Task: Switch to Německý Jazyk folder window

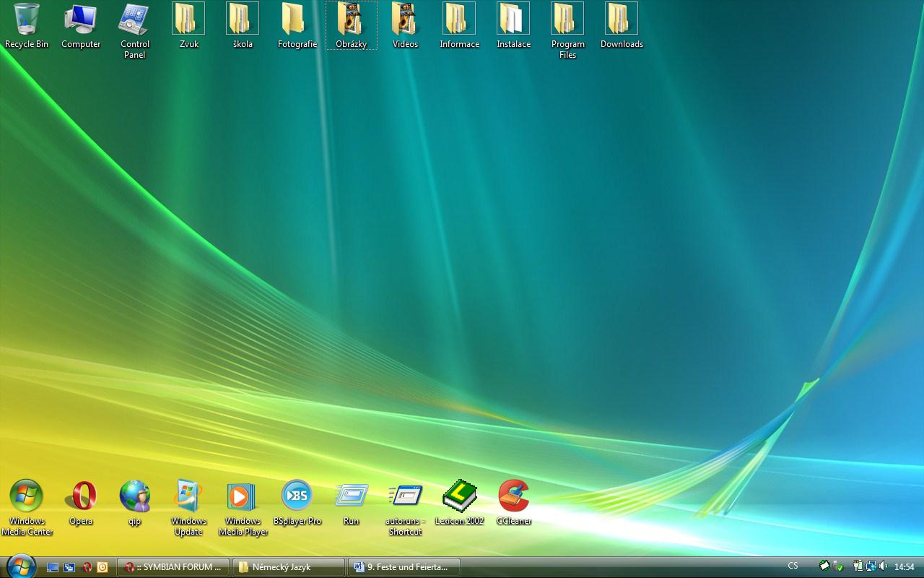Action: (289, 567)
